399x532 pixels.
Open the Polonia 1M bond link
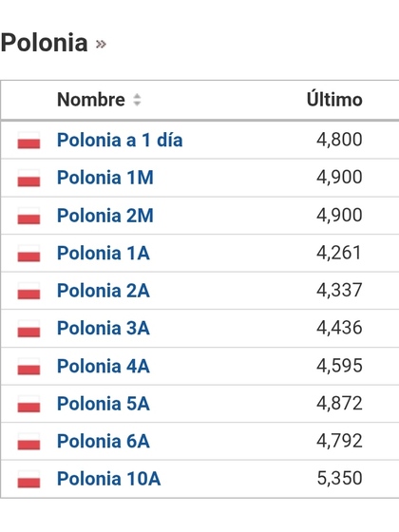(x=105, y=178)
